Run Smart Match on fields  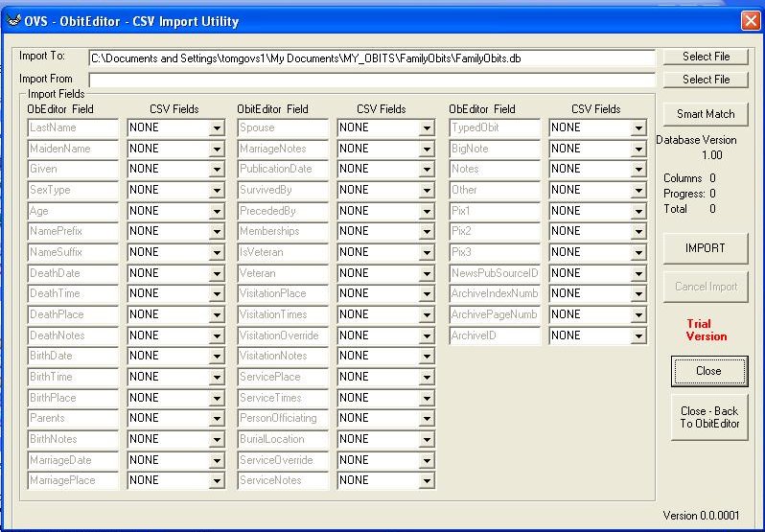coord(706,114)
